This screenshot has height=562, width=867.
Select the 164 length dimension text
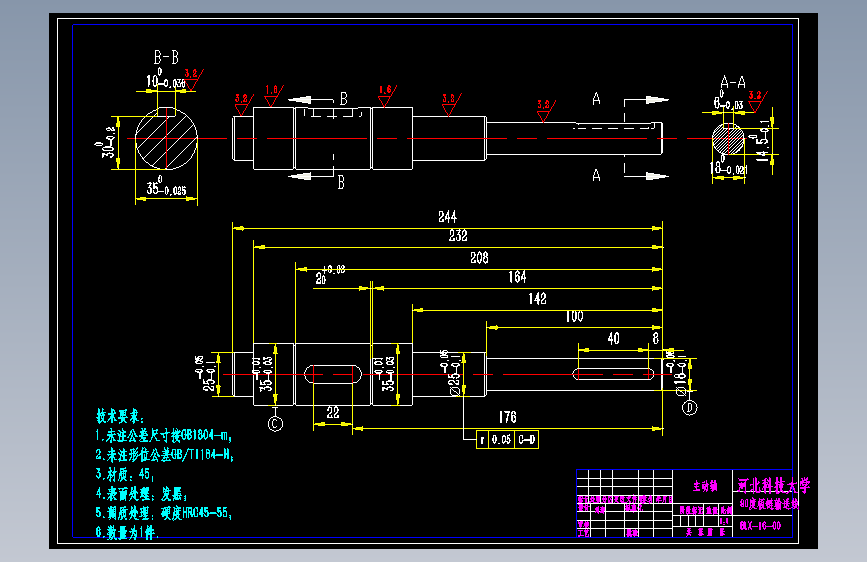(x=518, y=277)
